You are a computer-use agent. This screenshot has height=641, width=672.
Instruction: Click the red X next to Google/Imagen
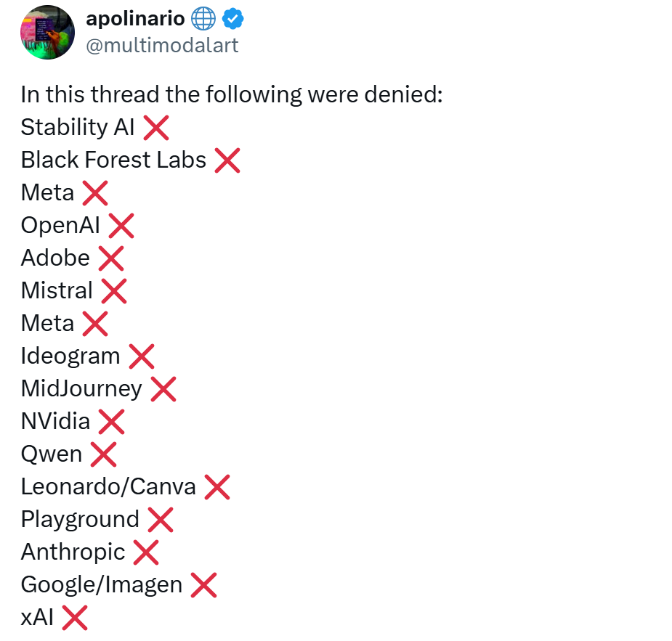pos(203,585)
